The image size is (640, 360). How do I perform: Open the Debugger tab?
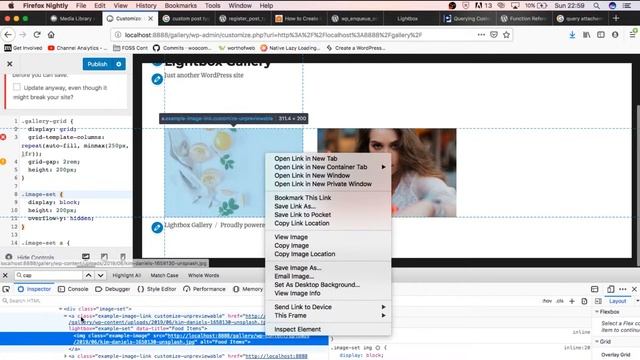(113, 289)
